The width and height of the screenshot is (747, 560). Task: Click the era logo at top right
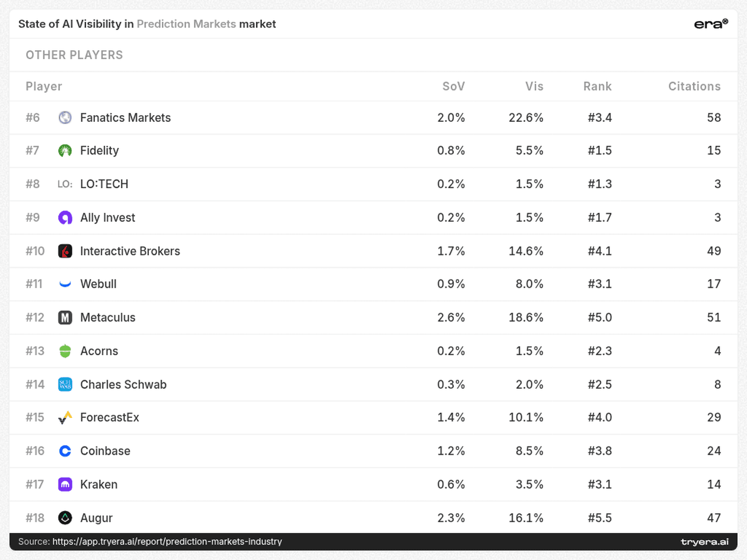[x=711, y=24]
